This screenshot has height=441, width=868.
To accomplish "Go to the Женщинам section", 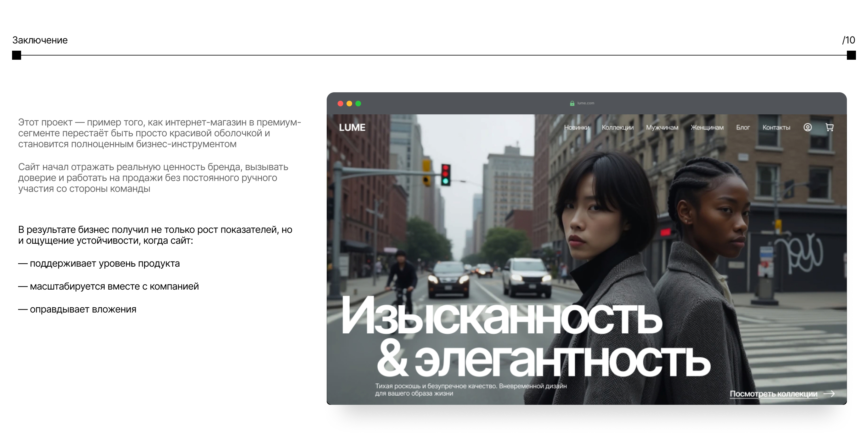I will 707,128.
